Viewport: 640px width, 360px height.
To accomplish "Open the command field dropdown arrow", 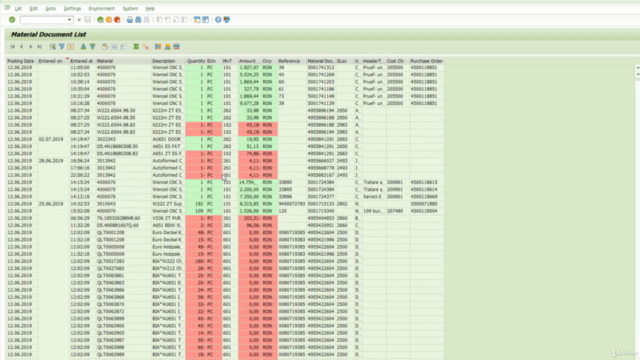I will [69, 20].
